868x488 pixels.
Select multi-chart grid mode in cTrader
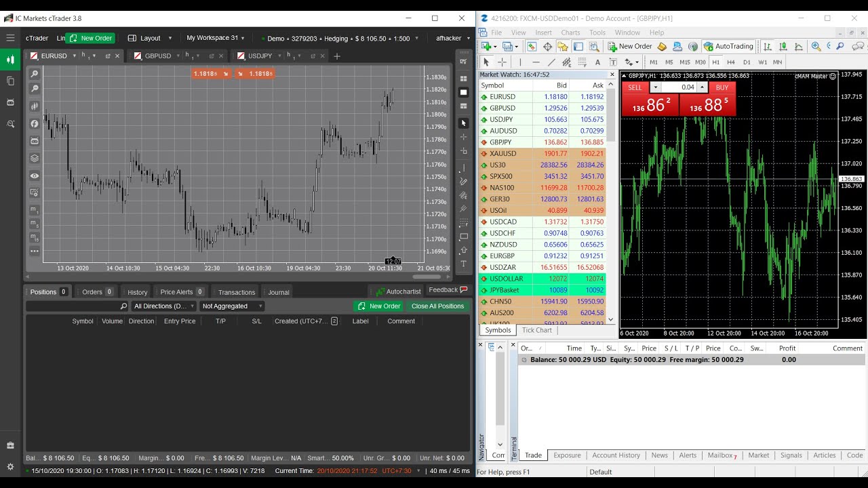pyautogui.click(x=464, y=79)
